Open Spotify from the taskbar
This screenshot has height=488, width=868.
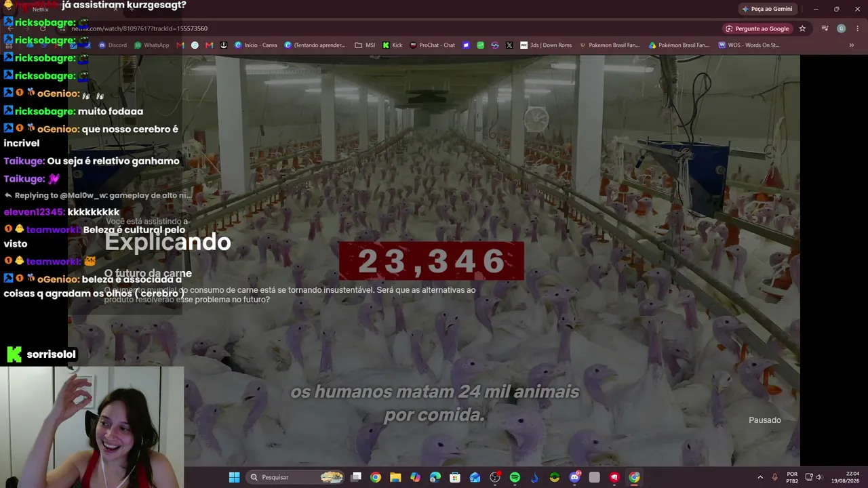[515, 477]
